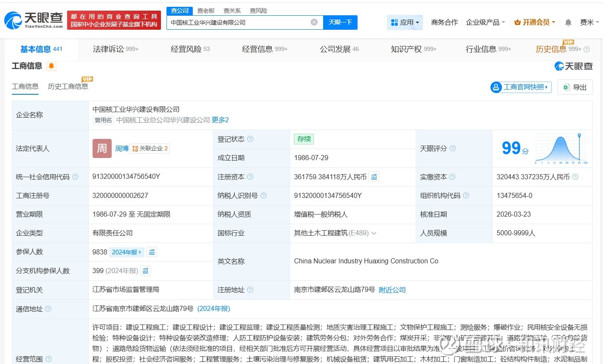Open the 企业级产品 dropdown

point(485,22)
